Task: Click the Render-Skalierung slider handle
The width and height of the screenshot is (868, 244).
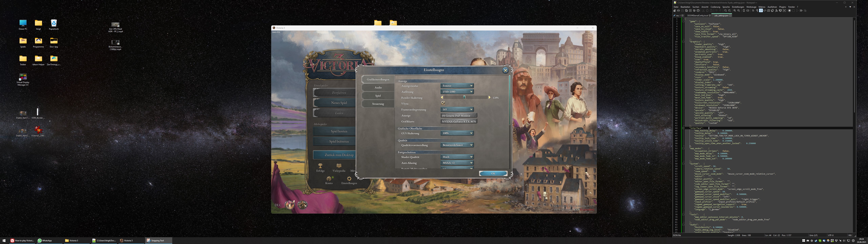Action: [x=464, y=97]
